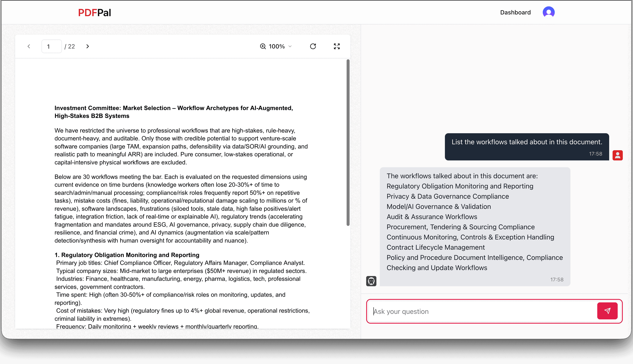Send the question with paper-plane button

pyautogui.click(x=607, y=311)
